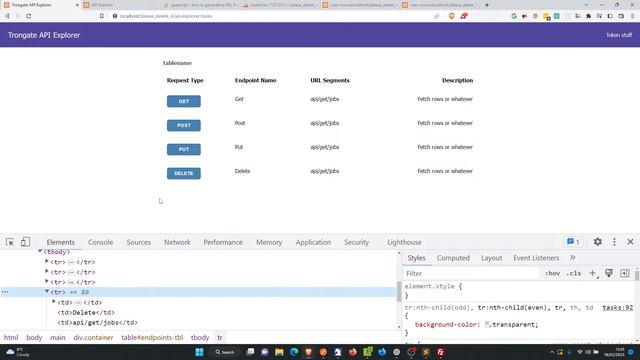The height and width of the screenshot is (360, 640).
Task: Open the rendering emulations paintbrush icon in Styles
Action: pyautogui.click(x=609, y=273)
